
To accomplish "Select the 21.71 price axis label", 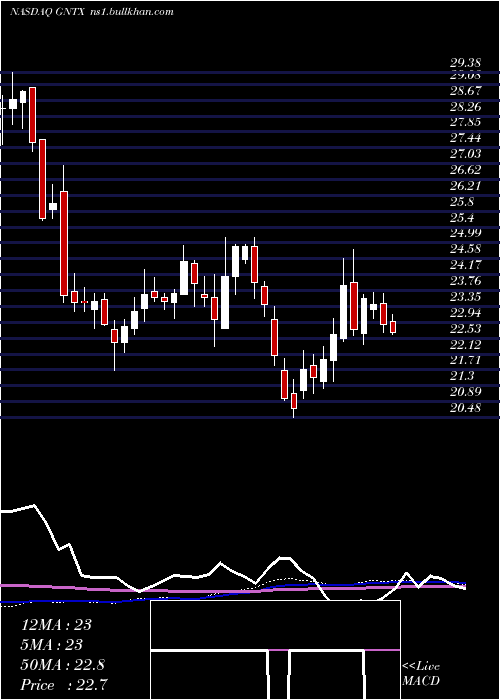I will [465, 360].
